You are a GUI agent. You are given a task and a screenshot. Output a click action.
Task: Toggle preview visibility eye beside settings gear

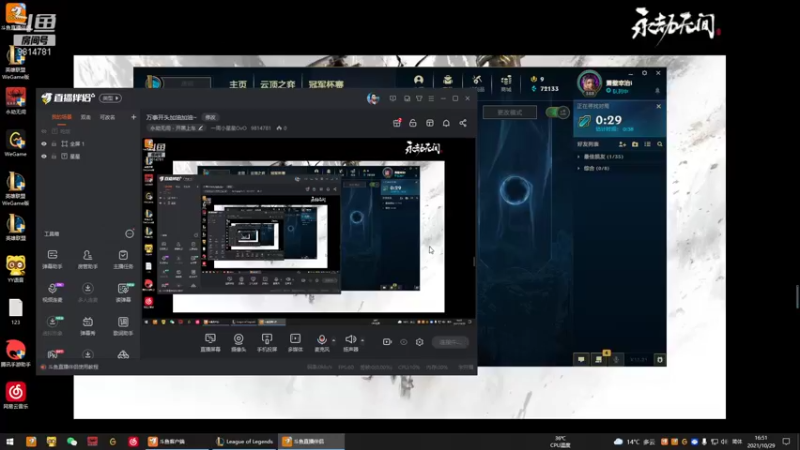tap(404, 342)
